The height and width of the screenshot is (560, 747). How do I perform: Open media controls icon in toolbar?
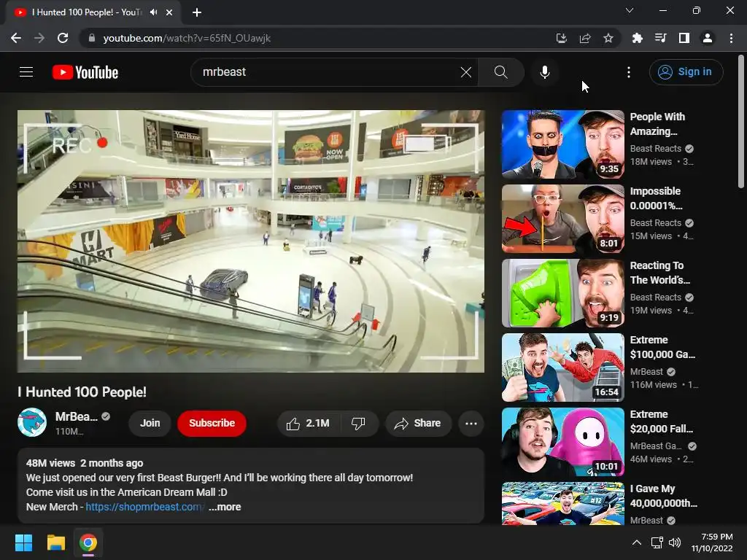660,38
